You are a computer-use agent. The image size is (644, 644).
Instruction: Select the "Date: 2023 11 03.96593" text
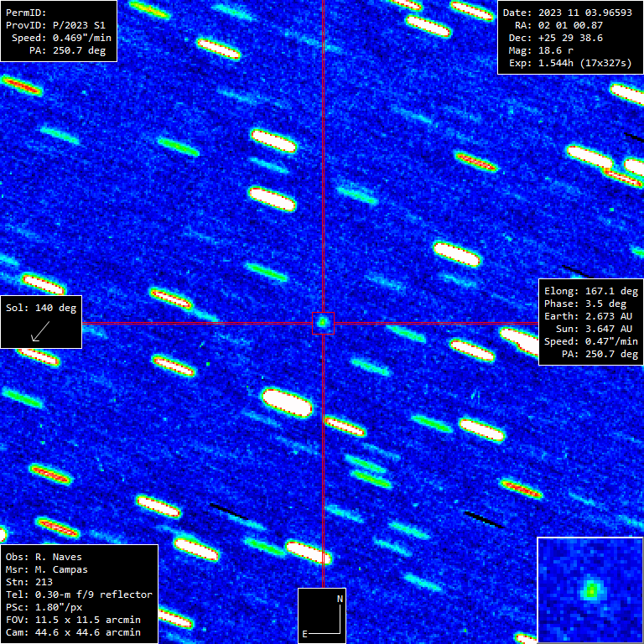pyautogui.click(x=567, y=13)
